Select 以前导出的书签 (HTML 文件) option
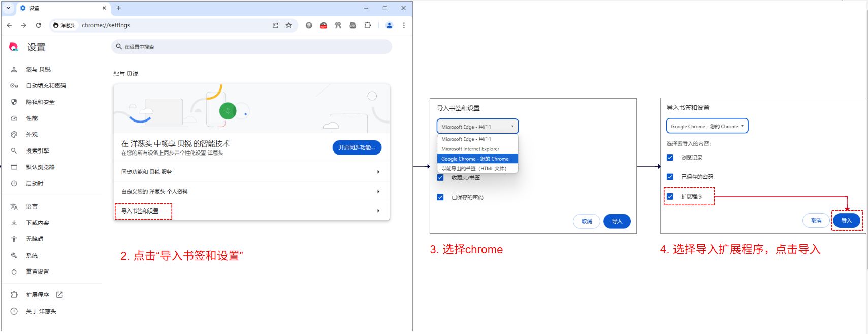The width and height of the screenshot is (868, 334). point(477,168)
